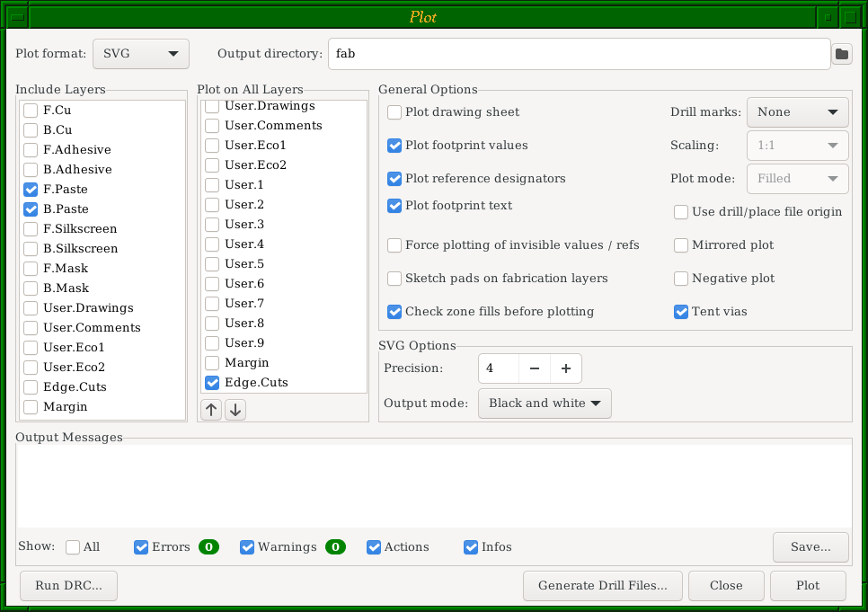Image resolution: width=868 pixels, height=612 pixels.
Task: Move selected layer down with arrow button
Action: click(x=235, y=410)
